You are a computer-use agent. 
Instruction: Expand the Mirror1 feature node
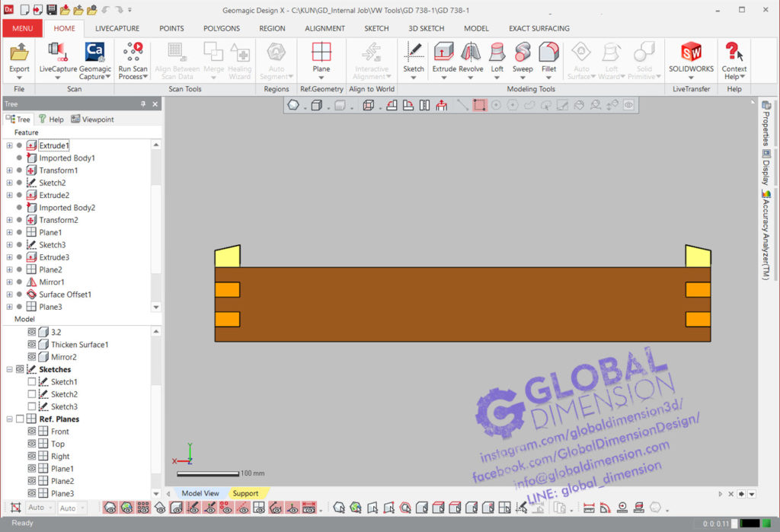point(9,282)
